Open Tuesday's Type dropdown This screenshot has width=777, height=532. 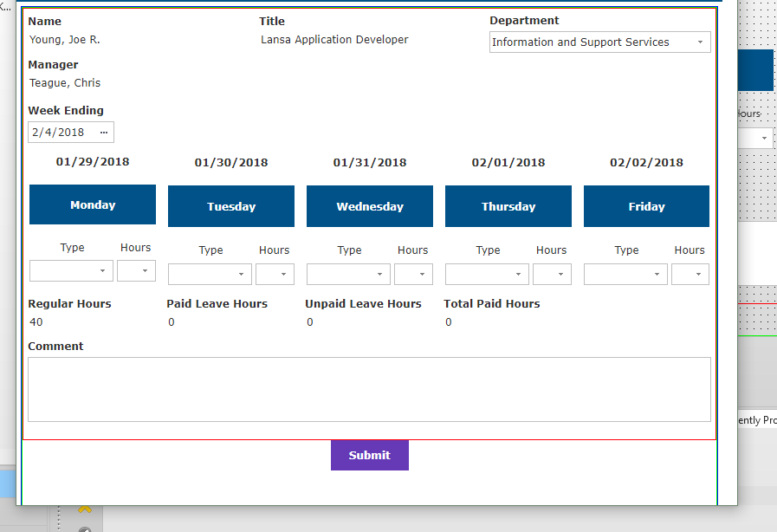[x=210, y=274]
